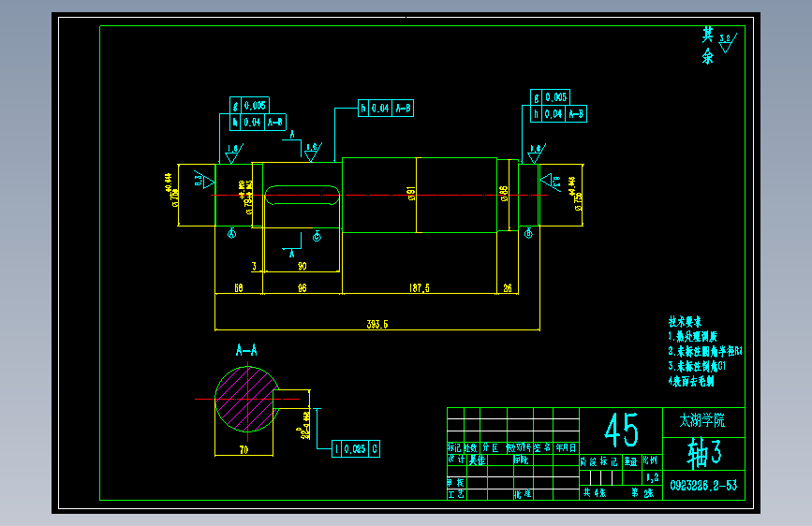Screen dimensions: 812x526
Task: Select datum symbol C below the shaft
Action: [317, 236]
